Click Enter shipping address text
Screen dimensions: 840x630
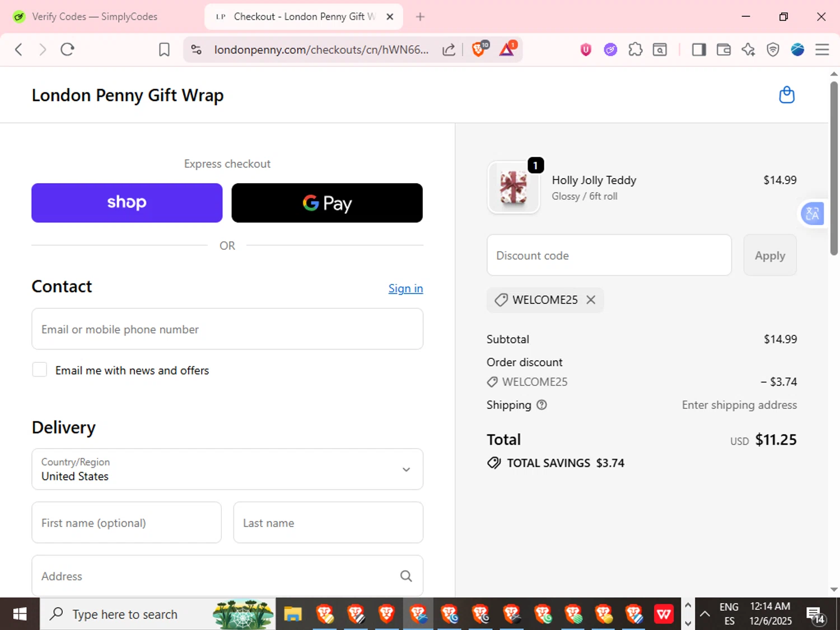click(x=739, y=405)
